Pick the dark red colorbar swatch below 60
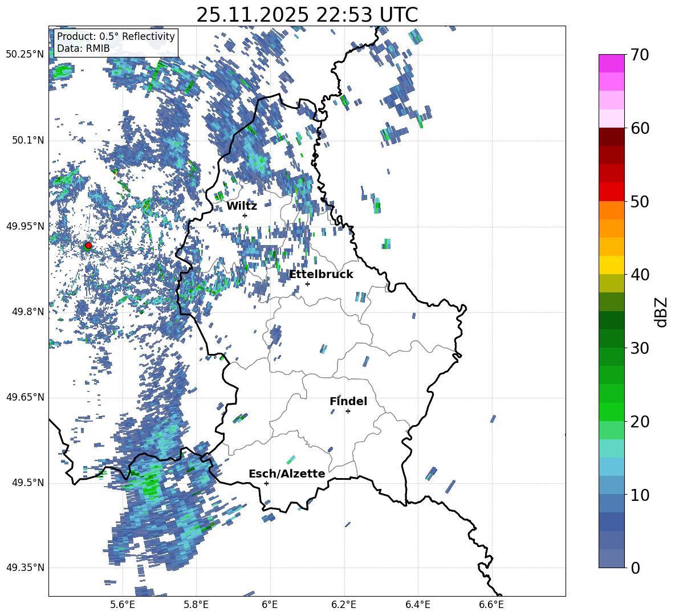This screenshot has height=616, width=675. pos(611,137)
